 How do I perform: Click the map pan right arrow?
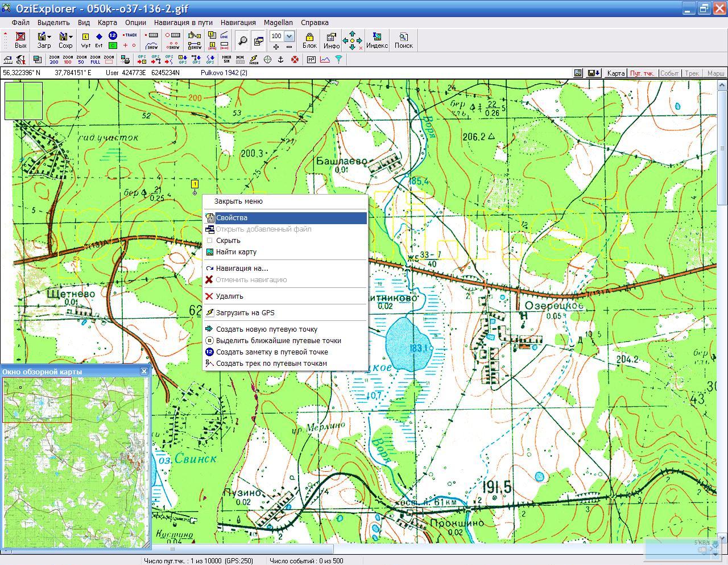(x=359, y=40)
